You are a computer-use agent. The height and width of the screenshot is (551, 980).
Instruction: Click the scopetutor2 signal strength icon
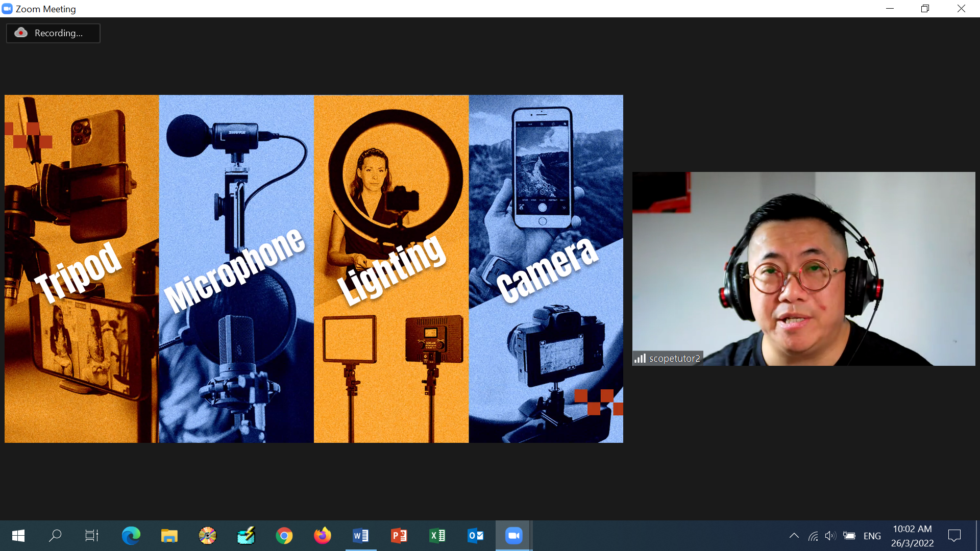640,358
